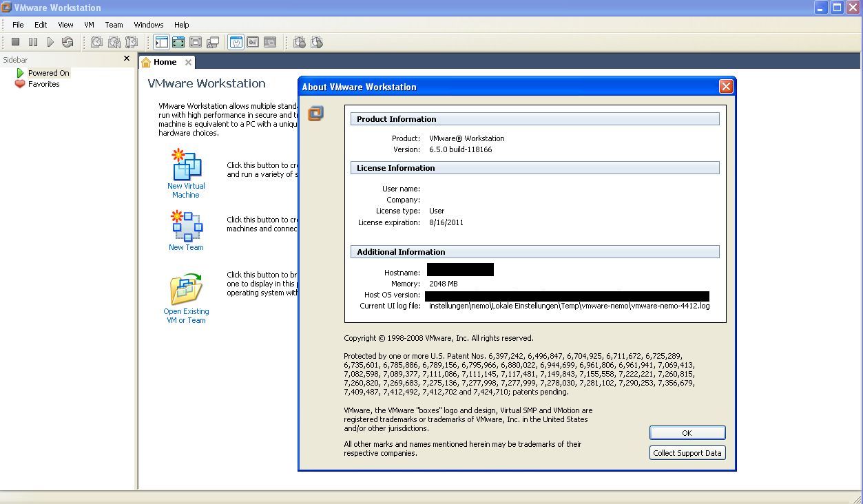Close the About VMware Workstation dialog
Viewport: 863px width, 504px height.
pyautogui.click(x=726, y=86)
